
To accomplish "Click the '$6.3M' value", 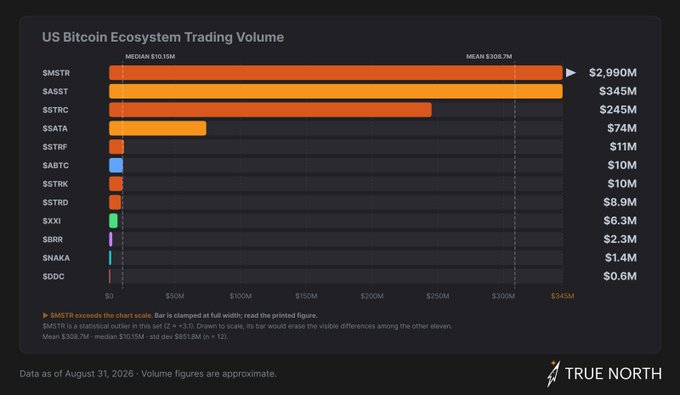I will pyautogui.click(x=620, y=221).
